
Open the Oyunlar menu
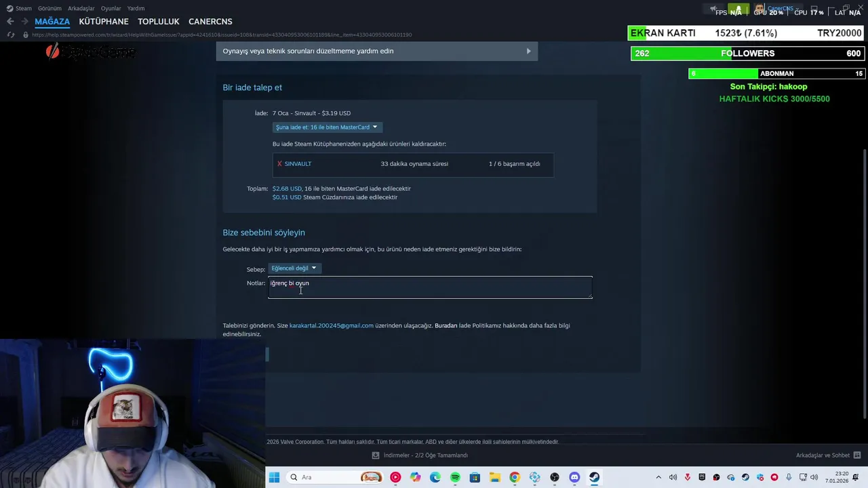click(111, 8)
